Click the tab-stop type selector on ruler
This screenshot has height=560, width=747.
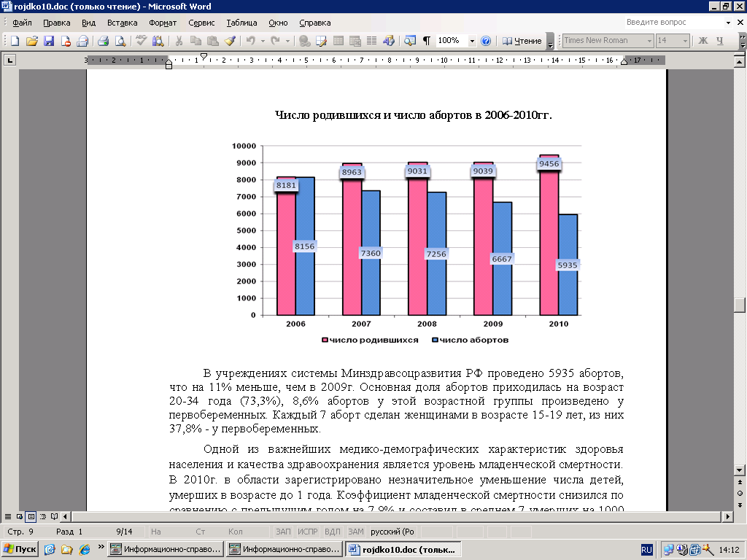pos(9,60)
